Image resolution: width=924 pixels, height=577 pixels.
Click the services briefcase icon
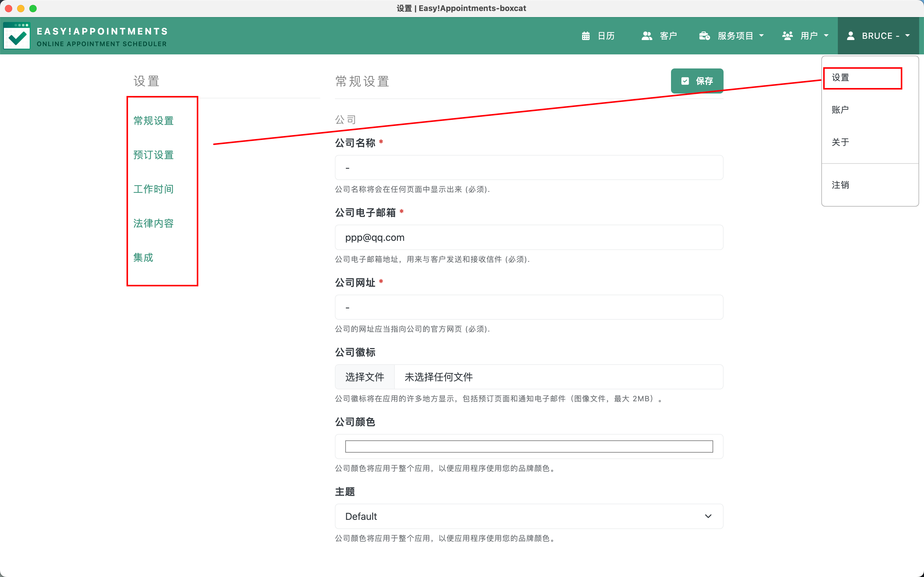pyautogui.click(x=704, y=36)
